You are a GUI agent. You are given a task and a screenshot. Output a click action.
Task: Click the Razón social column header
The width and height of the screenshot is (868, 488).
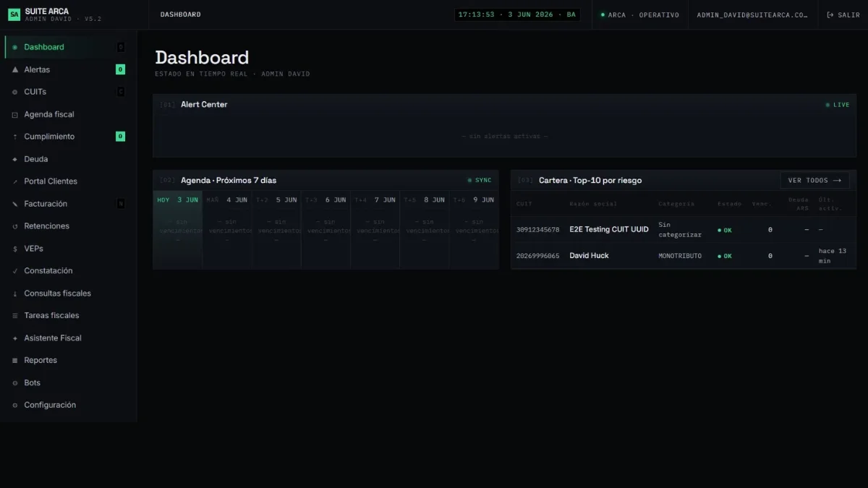pyautogui.click(x=593, y=204)
